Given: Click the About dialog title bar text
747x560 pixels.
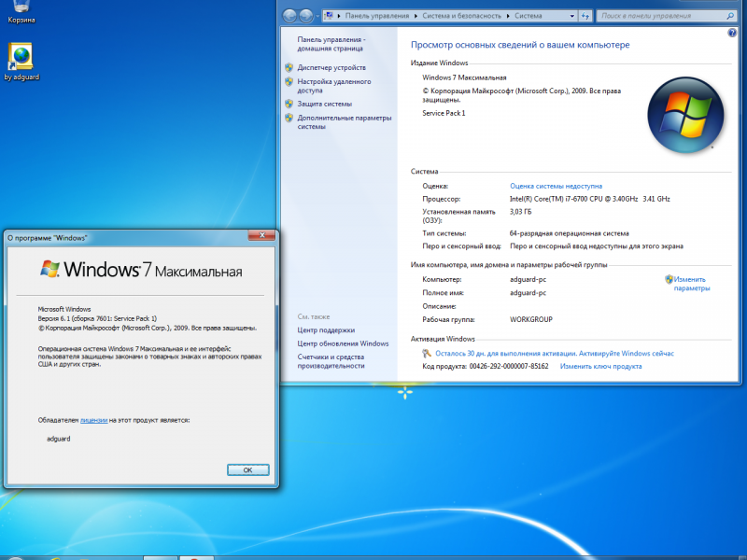Looking at the screenshot, I should click(x=48, y=238).
